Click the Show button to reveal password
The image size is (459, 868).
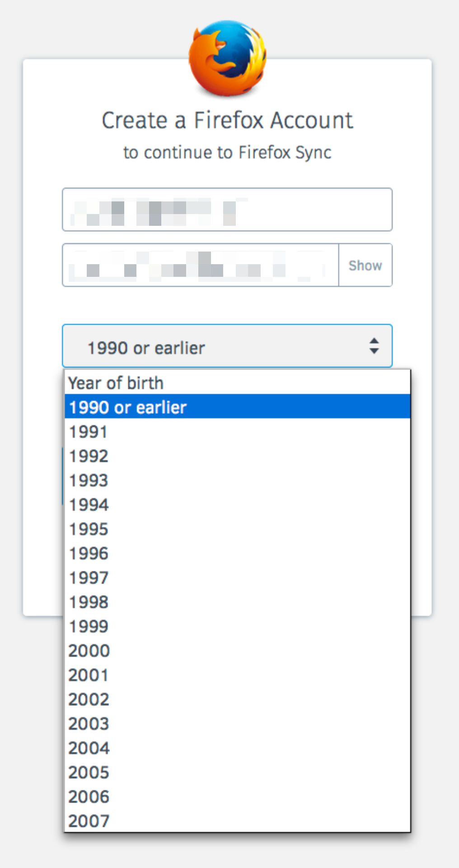coord(365,265)
